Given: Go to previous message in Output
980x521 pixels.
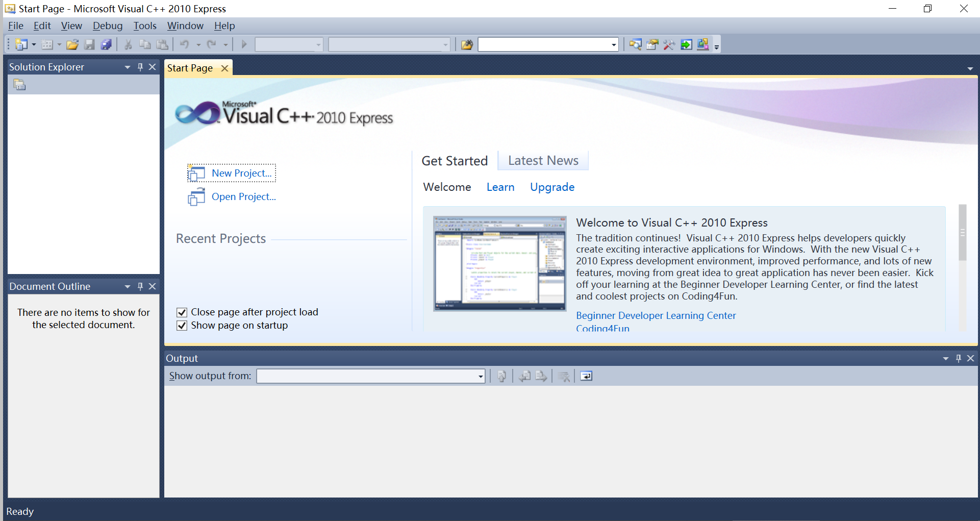Looking at the screenshot, I should tap(524, 376).
